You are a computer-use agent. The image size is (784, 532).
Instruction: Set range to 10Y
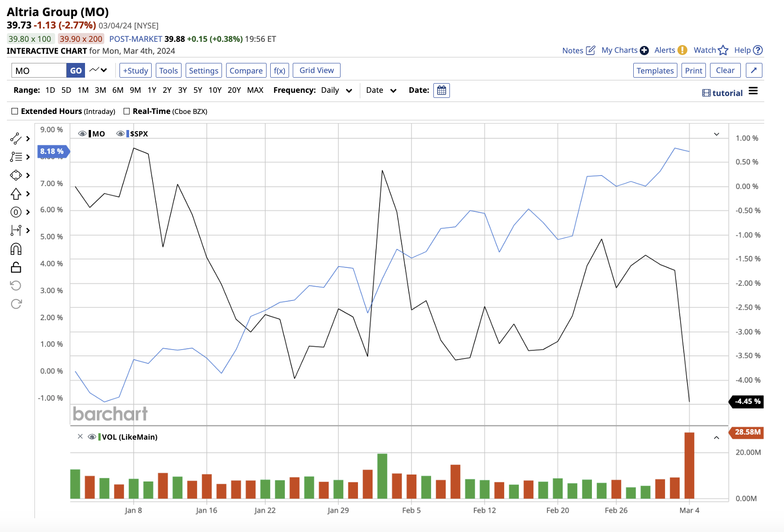215,90
